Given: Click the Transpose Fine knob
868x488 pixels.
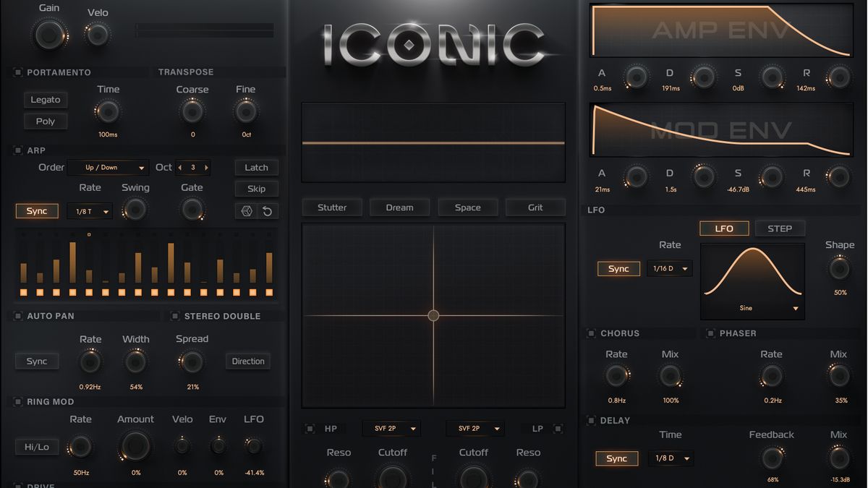Looking at the screenshot, I should [x=246, y=112].
